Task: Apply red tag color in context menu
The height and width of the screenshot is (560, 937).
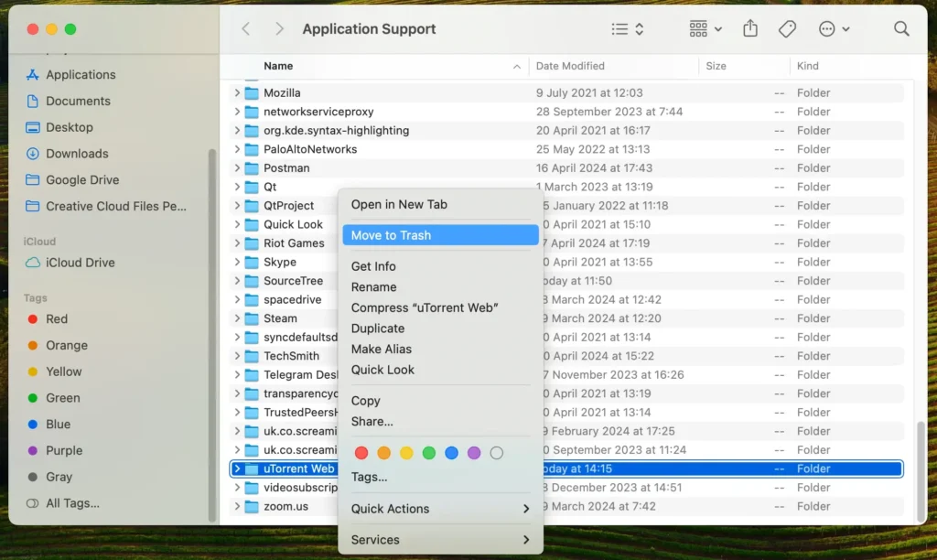Action: point(361,453)
